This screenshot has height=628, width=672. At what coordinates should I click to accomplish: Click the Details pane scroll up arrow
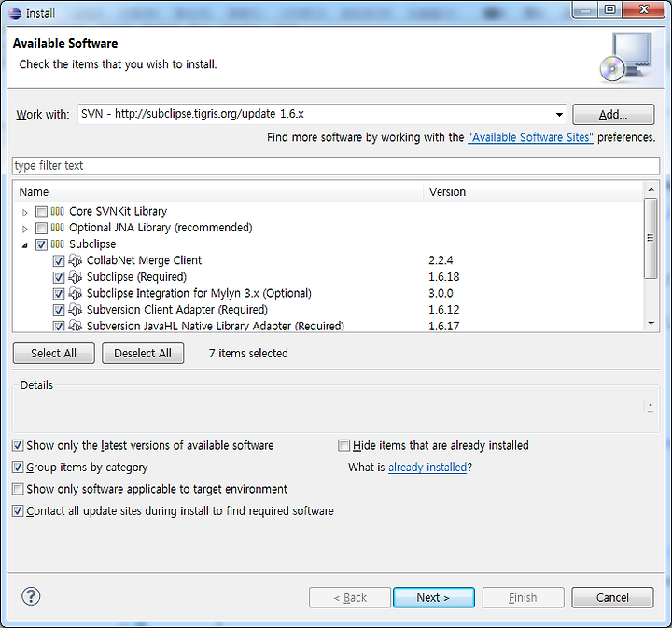coord(651,404)
